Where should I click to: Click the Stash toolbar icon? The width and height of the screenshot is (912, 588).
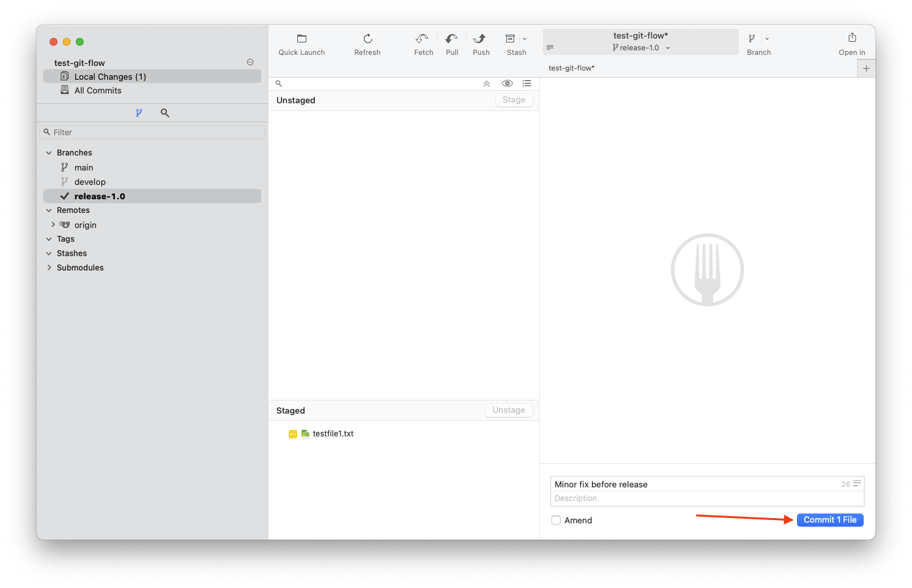(x=510, y=39)
